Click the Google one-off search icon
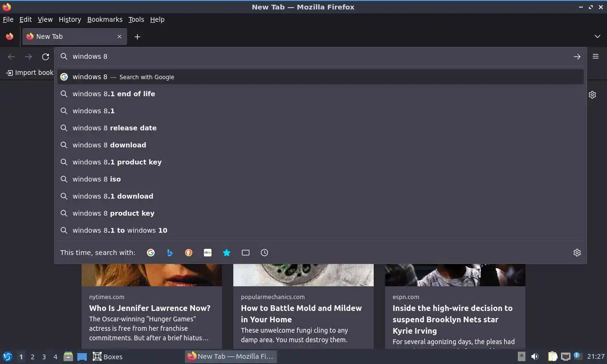 [x=151, y=253]
